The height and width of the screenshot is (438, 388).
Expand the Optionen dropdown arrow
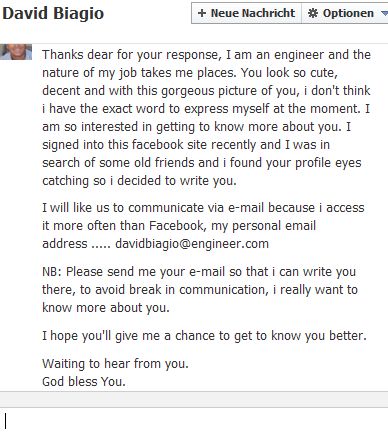pyautogui.click(x=384, y=14)
